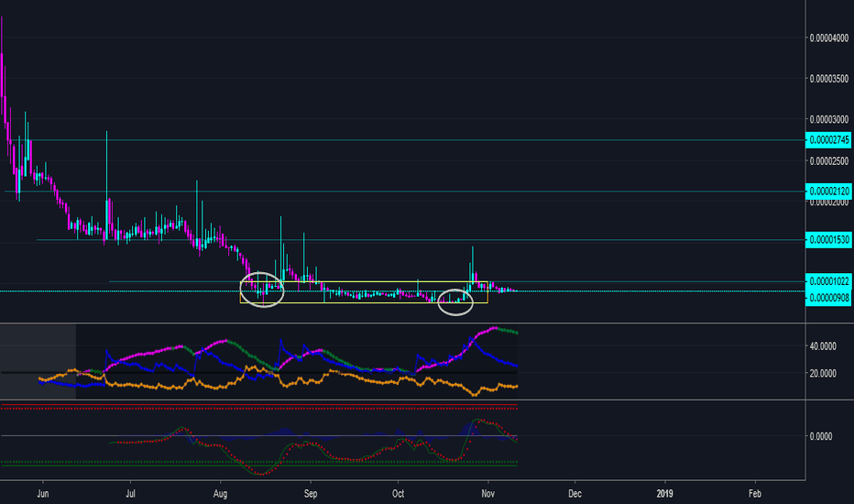Click the Jul label on time axis
The height and width of the screenshot is (504, 854).
point(130,494)
